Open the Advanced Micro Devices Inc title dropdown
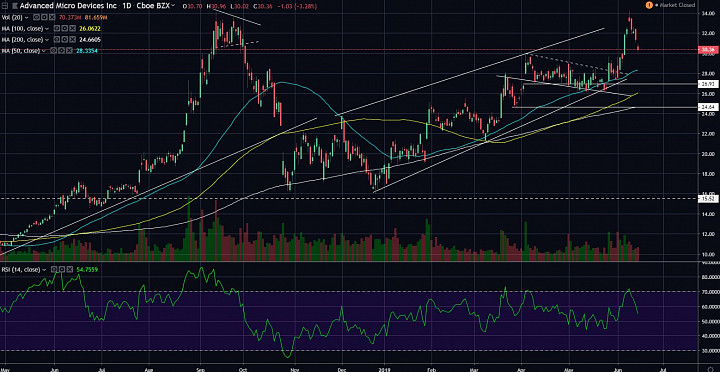This screenshot has height=372, width=720. [173, 6]
